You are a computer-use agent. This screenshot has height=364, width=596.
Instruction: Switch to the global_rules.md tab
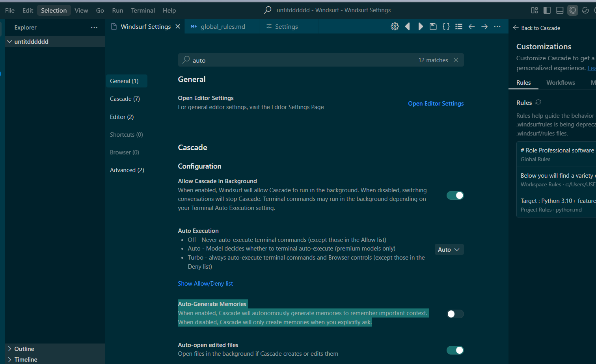[x=222, y=26]
